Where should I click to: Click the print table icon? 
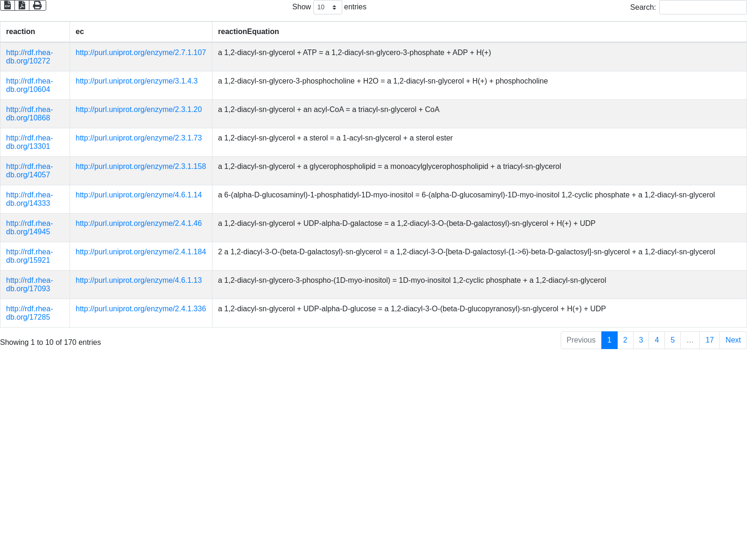point(37,5)
